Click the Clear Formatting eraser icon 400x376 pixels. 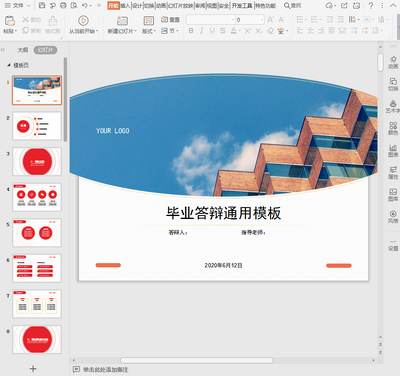270,31
